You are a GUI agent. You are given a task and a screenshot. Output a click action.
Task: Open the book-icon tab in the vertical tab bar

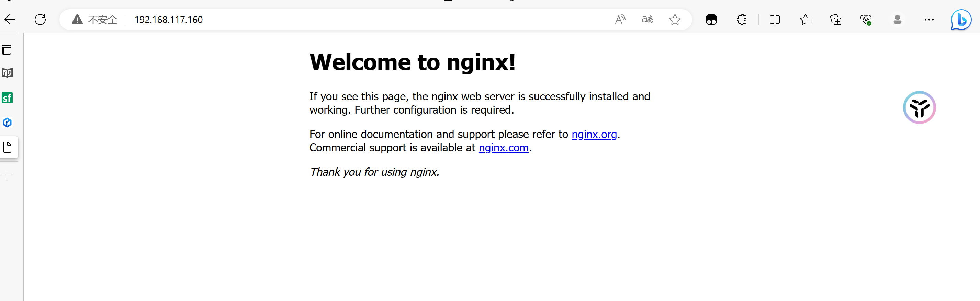pyautogui.click(x=7, y=73)
